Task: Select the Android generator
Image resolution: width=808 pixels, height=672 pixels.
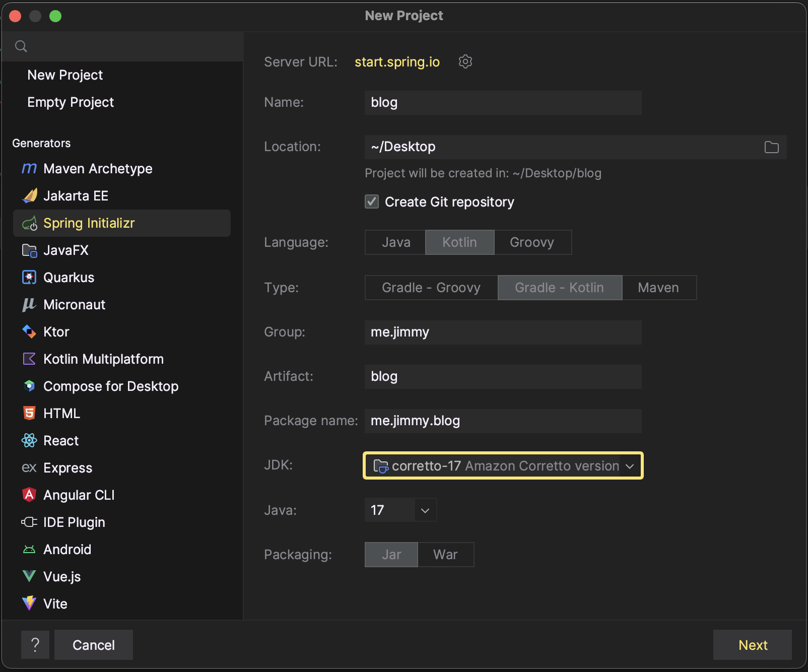Action: (x=122, y=550)
